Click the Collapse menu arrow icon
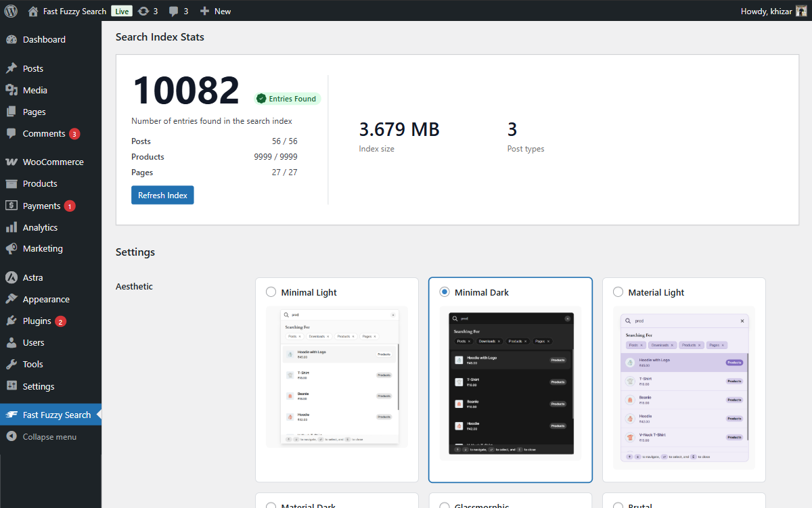812x508 pixels. [12, 436]
